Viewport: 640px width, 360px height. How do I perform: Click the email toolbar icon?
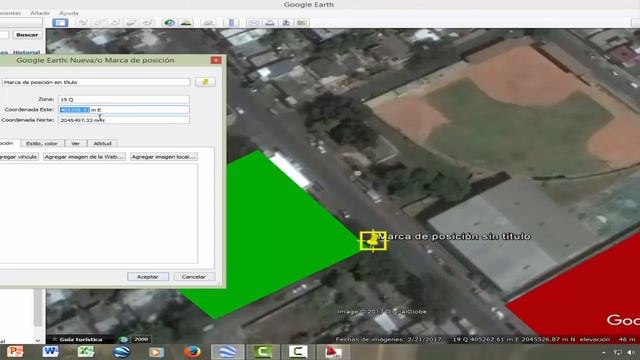(254, 22)
